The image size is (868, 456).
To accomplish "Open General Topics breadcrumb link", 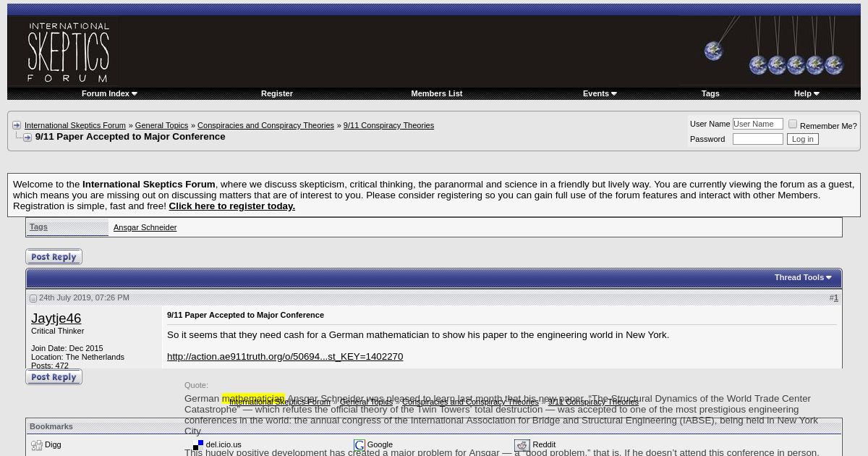I will (161, 125).
